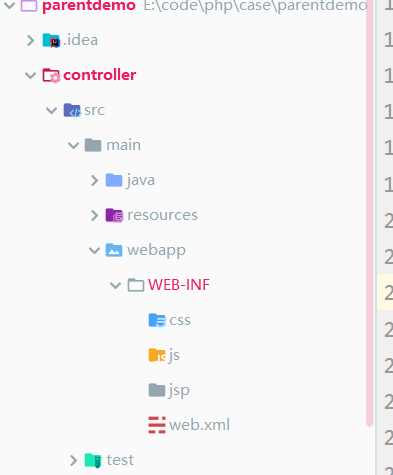The width and height of the screenshot is (393, 475).
Task: Expand the .idea folder arrow
Action: pyautogui.click(x=30, y=41)
